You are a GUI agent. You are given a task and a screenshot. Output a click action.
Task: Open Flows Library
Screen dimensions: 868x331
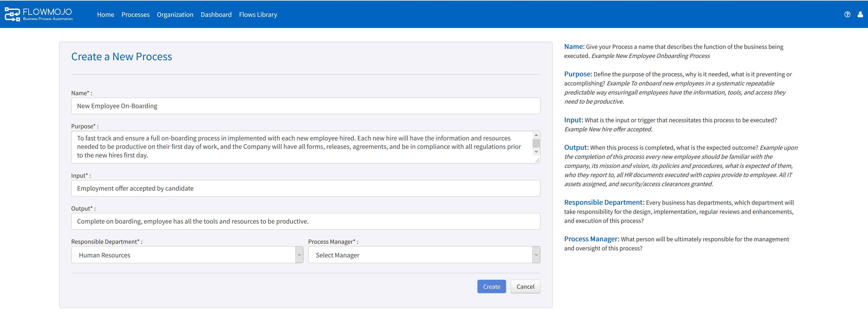(258, 15)
